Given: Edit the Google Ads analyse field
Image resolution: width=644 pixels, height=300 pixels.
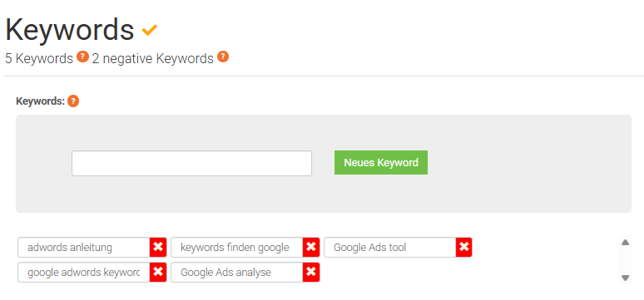Looking at the screenshot, I should [237, 273].
